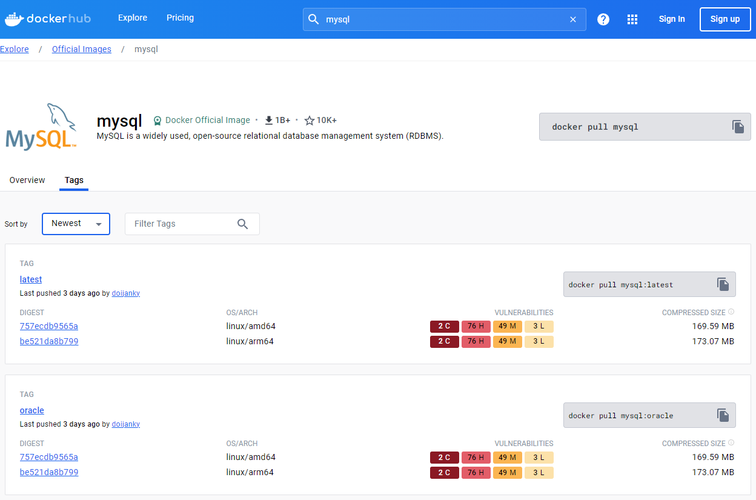Click 3 L badge for oracle arm64
This screenshot has width=756, height=500.
pos(539,473)
